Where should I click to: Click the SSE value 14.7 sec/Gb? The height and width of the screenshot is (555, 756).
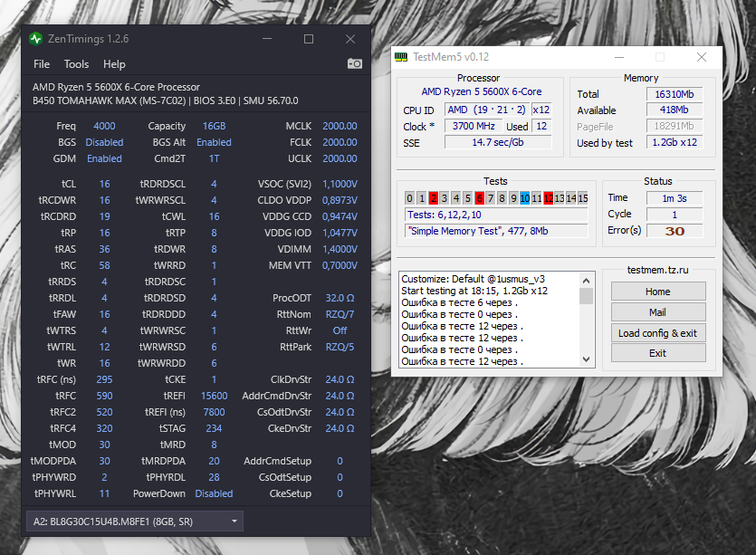point(498,142)
